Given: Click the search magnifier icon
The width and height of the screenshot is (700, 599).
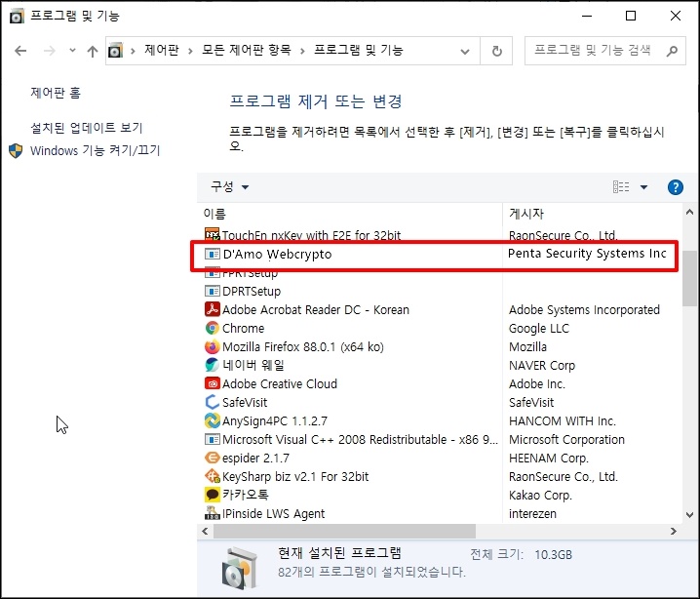Looking at the screenshot, I should [672, 52].
